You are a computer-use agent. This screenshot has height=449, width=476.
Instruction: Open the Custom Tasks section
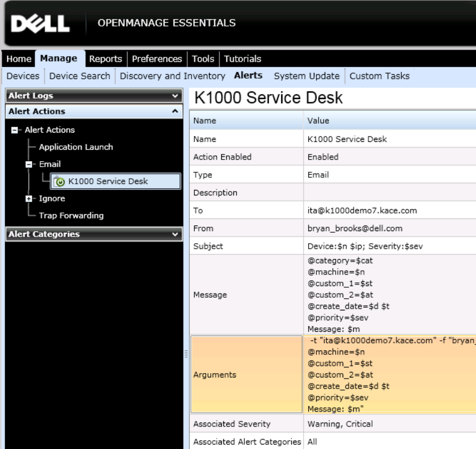pyautogui.click(x=379, y=76)
